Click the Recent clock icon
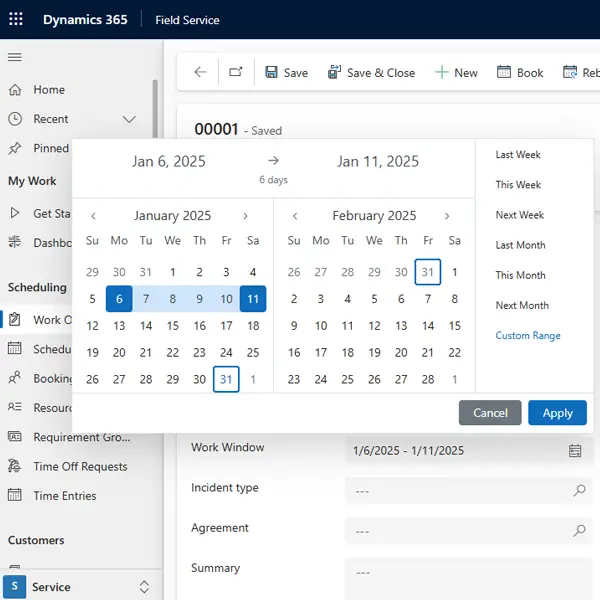600x600 pixels. pyautogui.click(x=15, y=119)
